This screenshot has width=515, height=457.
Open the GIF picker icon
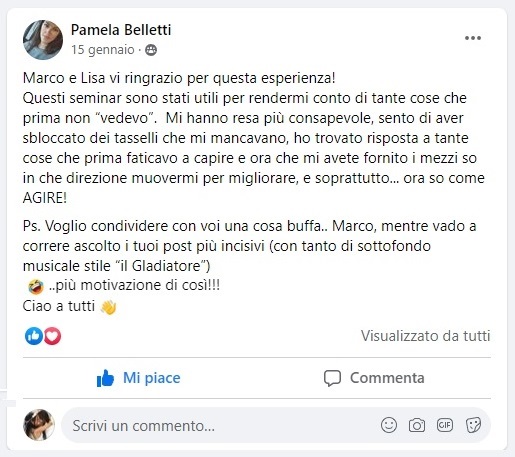coord(445,425)
